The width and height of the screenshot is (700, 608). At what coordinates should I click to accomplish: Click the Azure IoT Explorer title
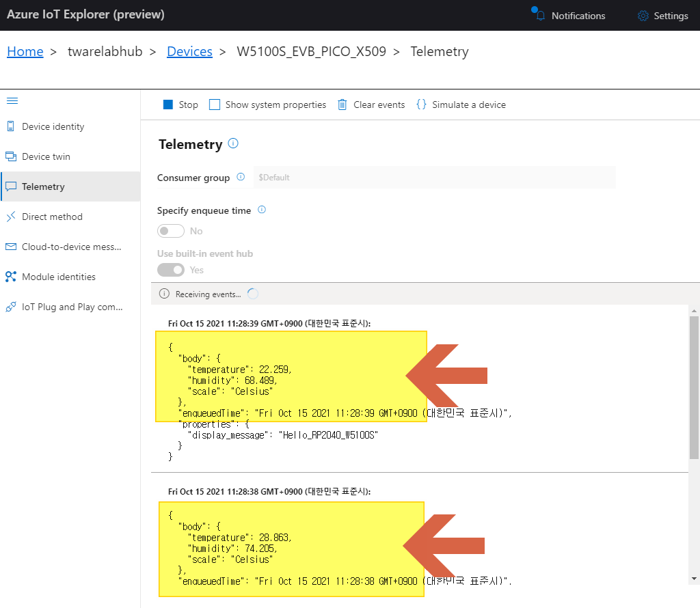(85, 14)
